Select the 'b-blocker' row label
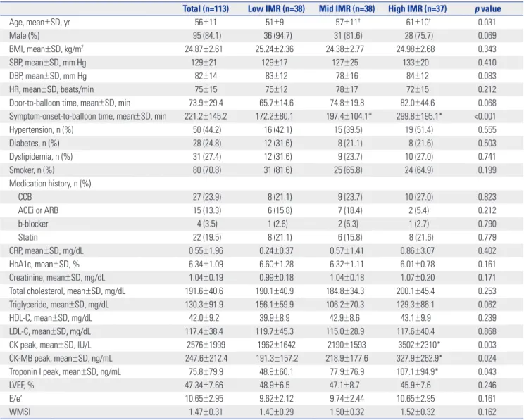The width and height of the screenshot is (524, 420). pyautogui.click(x=33, y=224)
